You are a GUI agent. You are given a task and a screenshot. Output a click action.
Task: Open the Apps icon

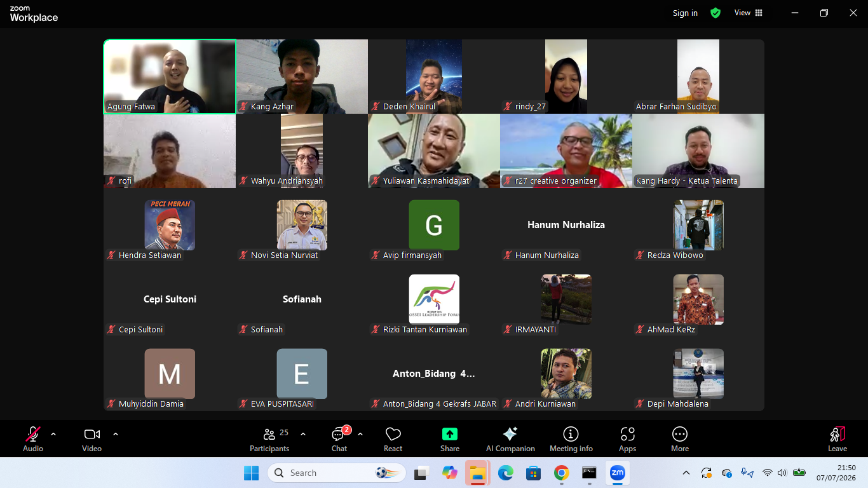coord(628,434)
